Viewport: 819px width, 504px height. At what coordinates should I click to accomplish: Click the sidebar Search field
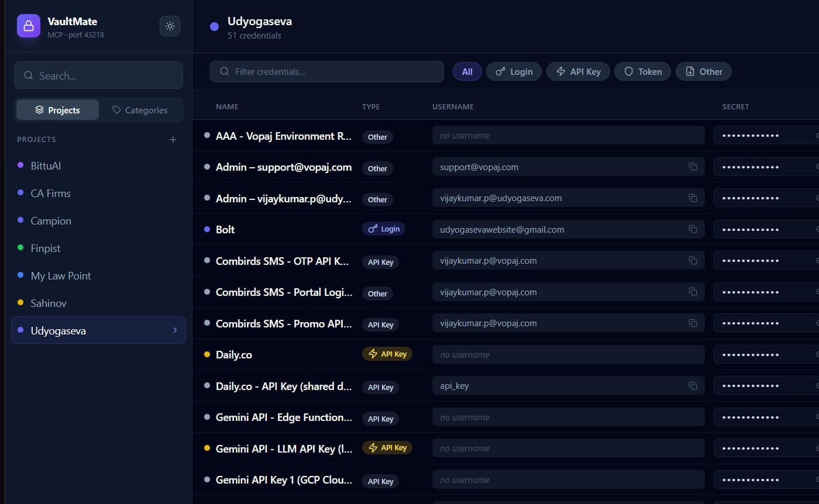click(98, 75)
